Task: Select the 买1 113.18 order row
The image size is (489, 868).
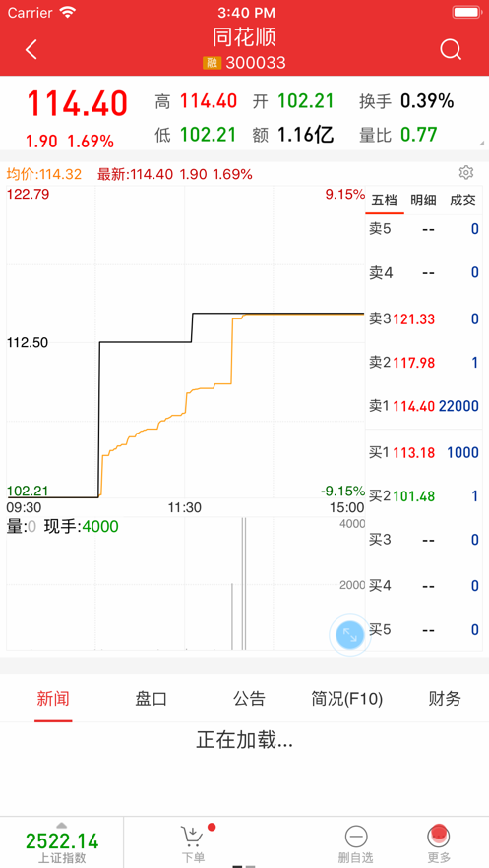Action: click(x=424, y=452)
